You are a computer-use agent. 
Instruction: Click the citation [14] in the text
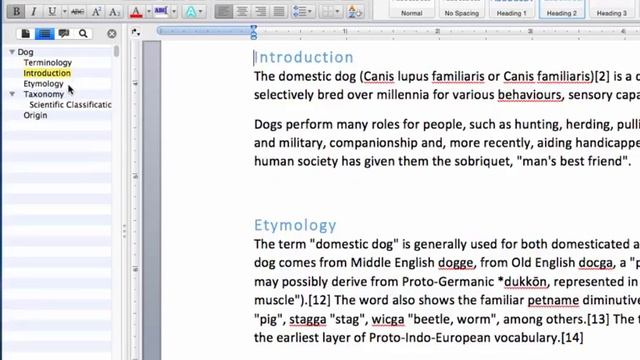coord(572,338)
